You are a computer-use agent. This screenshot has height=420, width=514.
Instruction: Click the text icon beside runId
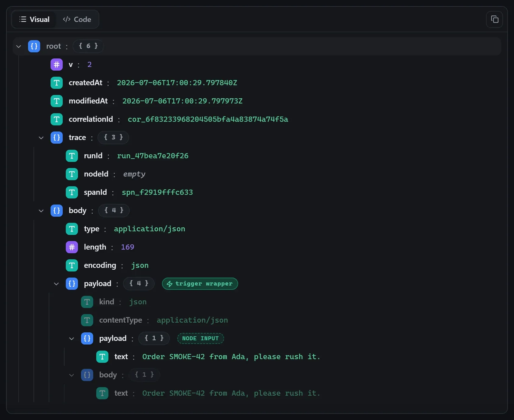[x=72, y=156]
